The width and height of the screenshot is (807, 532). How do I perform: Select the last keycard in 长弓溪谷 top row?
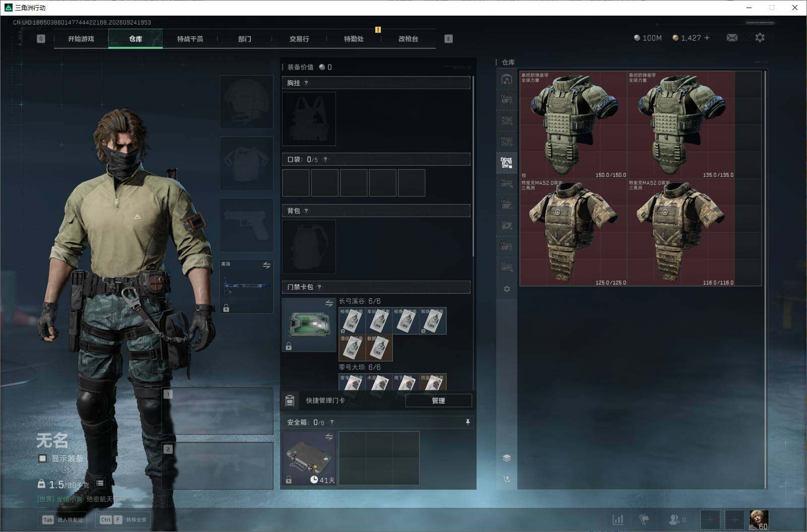tap(433, 321)
